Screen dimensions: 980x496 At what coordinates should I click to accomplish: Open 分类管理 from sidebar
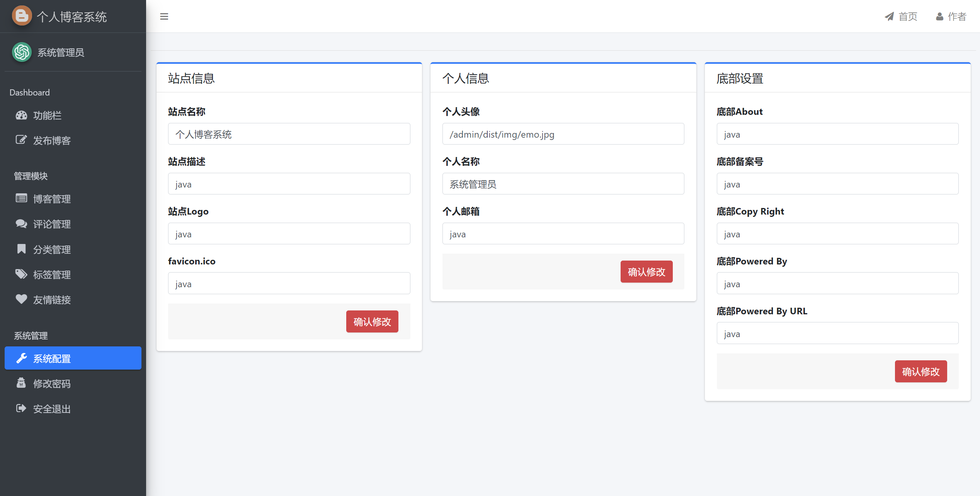point(73,249)
